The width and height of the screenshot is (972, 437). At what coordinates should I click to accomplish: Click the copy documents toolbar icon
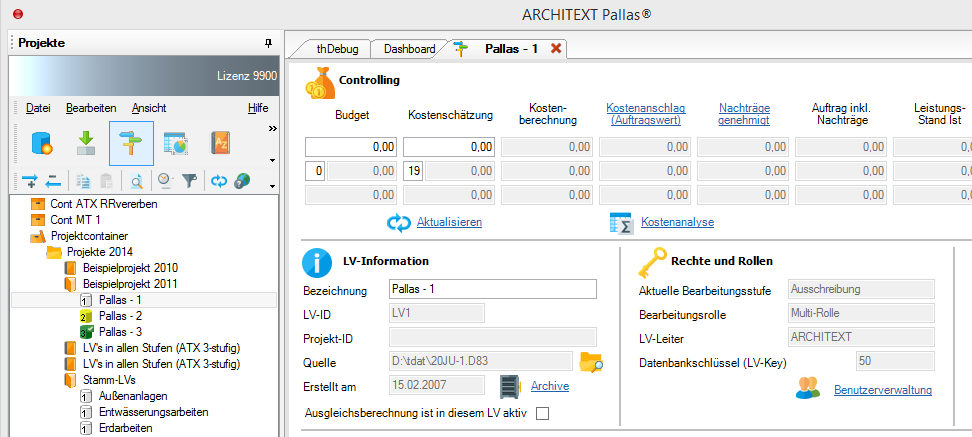(83, 180)
